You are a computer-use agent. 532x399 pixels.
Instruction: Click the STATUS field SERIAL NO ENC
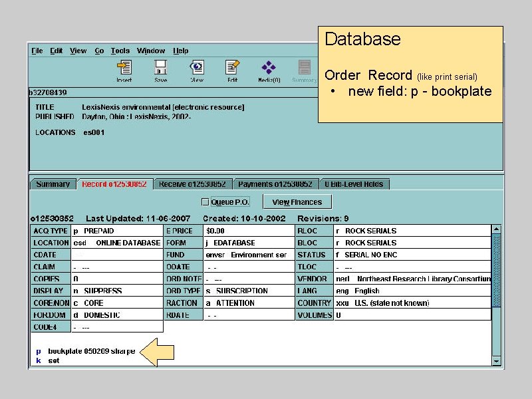412,255
